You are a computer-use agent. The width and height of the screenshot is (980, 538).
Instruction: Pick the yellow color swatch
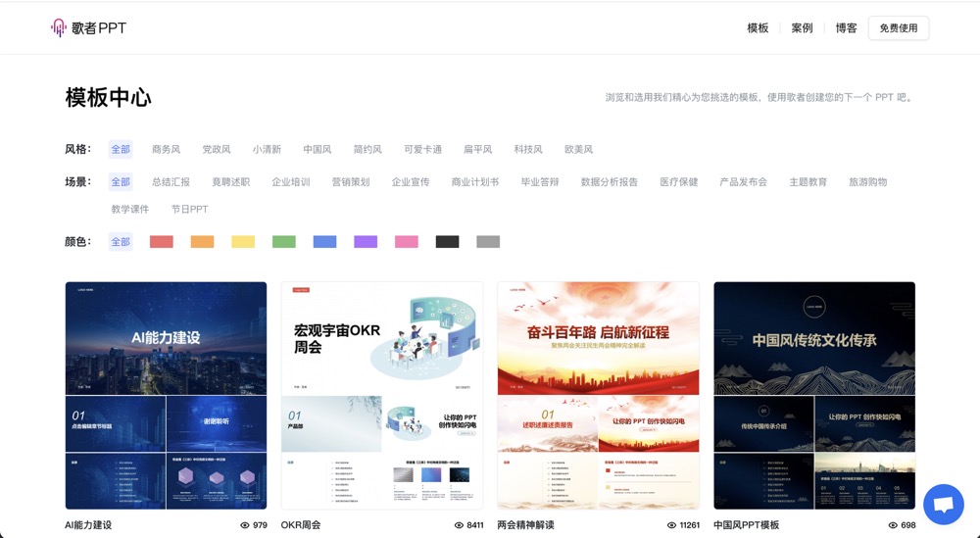point(243,242)
